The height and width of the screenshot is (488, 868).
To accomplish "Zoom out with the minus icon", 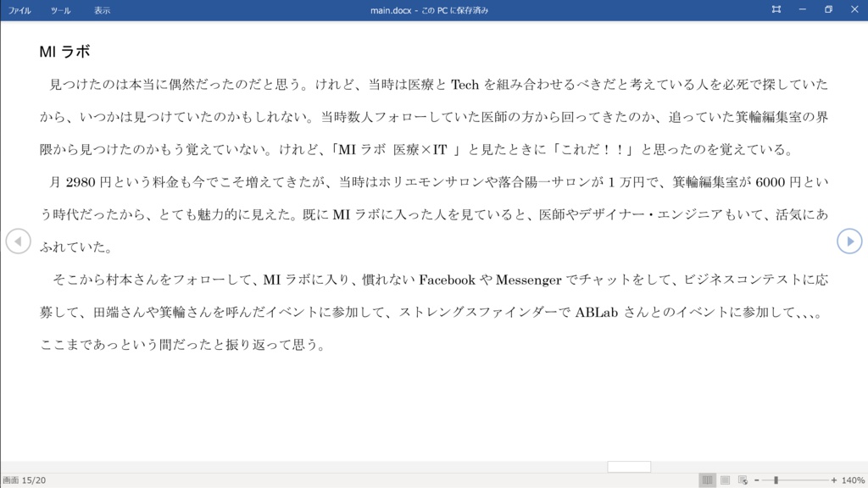I will 757,480.
